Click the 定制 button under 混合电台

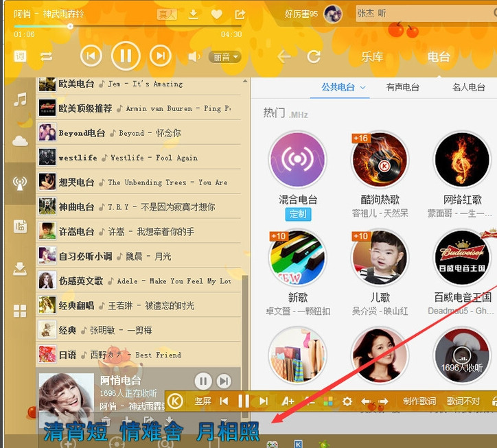[x=298, y=214]
